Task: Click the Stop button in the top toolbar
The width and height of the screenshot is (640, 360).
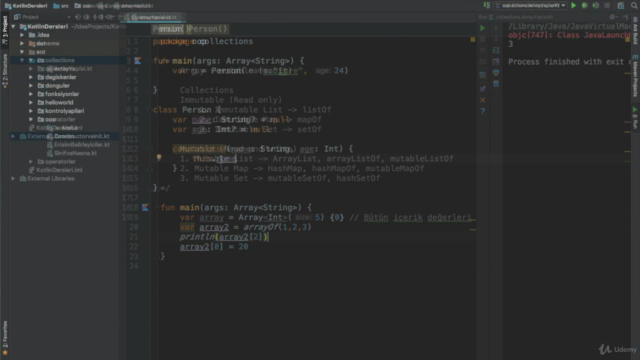Action: (x=607, y=6)
